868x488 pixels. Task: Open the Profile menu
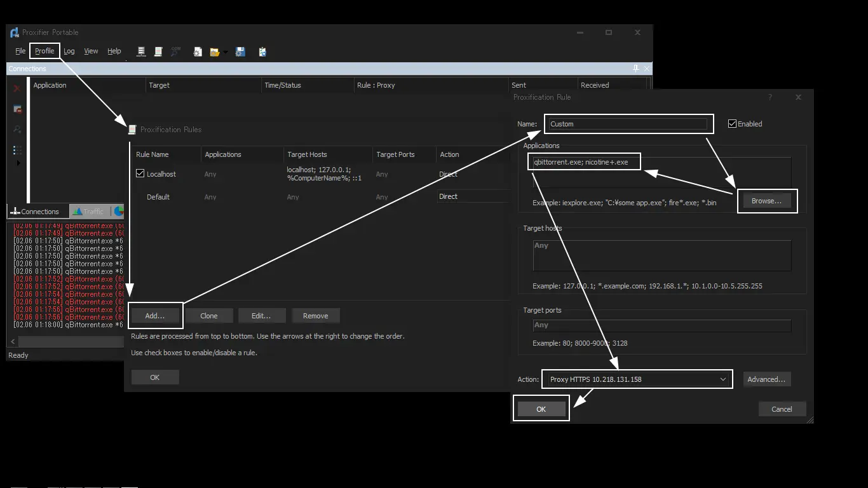coord(44,51)
